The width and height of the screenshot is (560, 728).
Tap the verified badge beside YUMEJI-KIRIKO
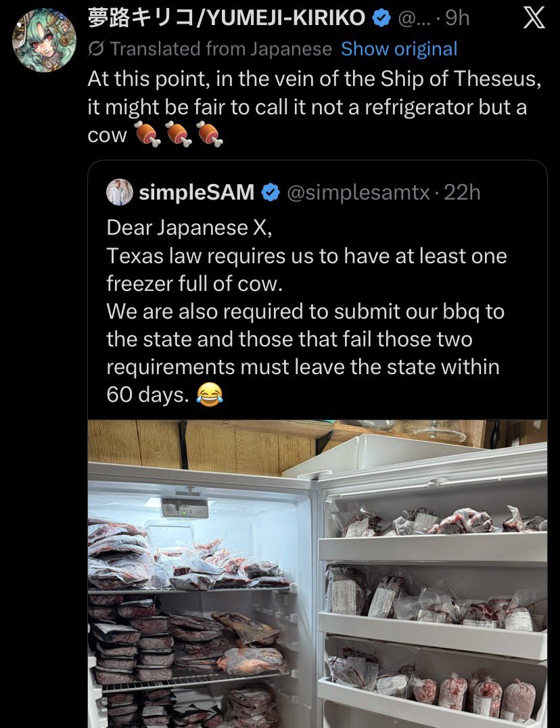coord(382,18)
